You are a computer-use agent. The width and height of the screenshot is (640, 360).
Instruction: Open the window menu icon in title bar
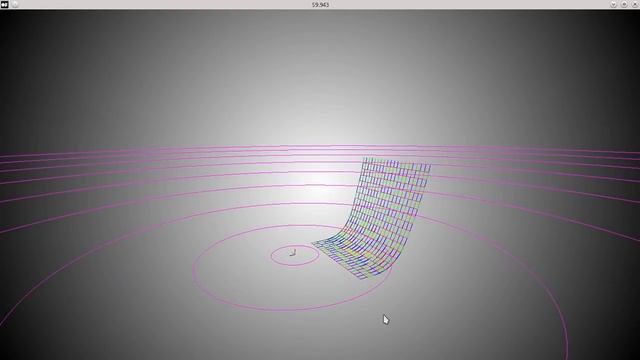tap(4, 4)
